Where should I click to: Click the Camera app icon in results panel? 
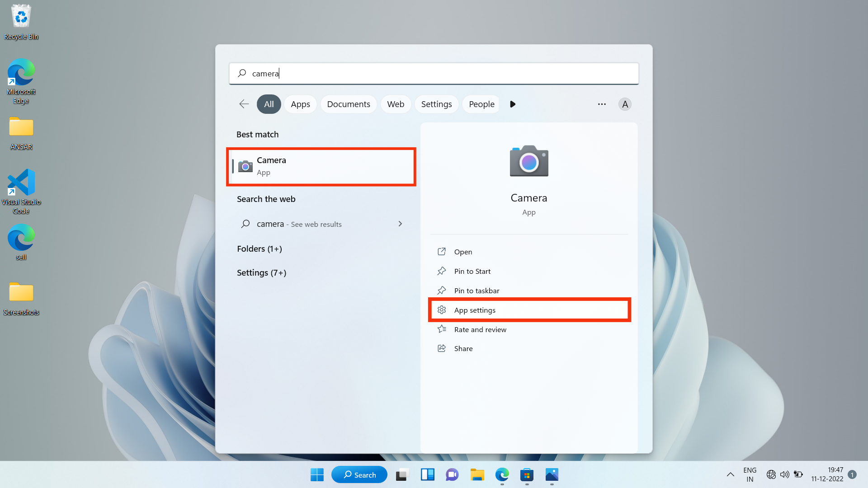click(529, 161)
